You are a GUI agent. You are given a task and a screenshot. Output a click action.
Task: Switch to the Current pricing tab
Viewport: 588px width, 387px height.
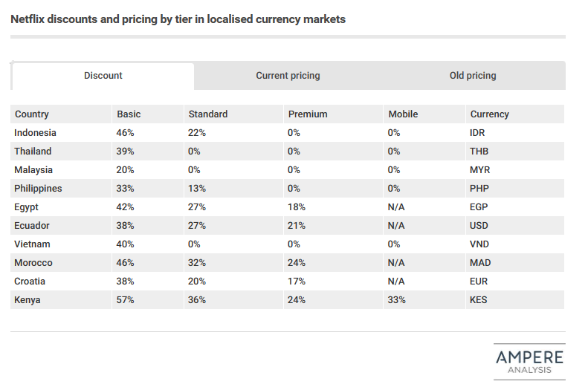pyautogui.click(x=288, y=76)
